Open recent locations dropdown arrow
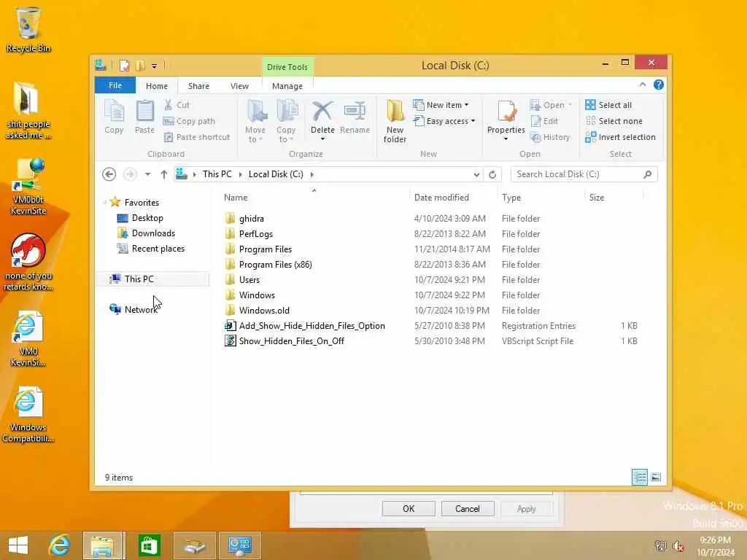Screen dimensions: 747x560 point(147,174)
